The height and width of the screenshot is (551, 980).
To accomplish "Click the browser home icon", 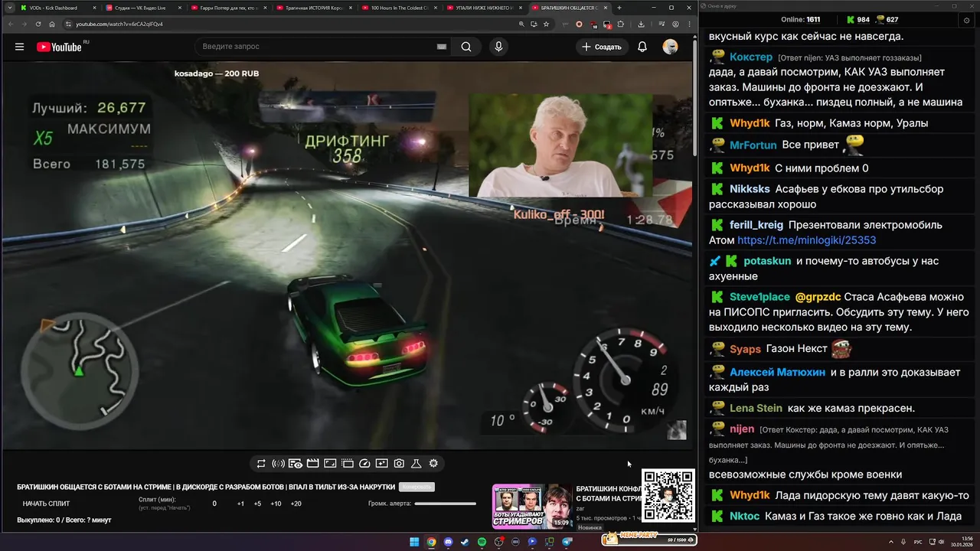I will 52,24.
